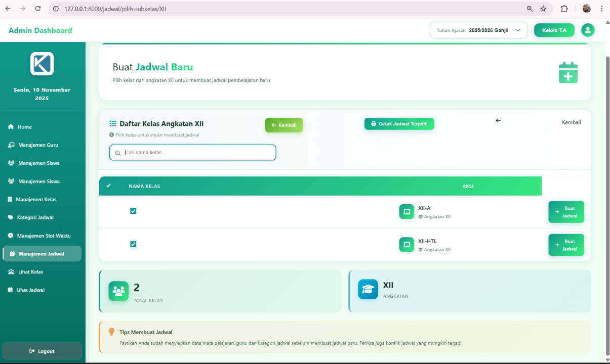Toggle the select-all checkmark in table header

coord(108,186)
